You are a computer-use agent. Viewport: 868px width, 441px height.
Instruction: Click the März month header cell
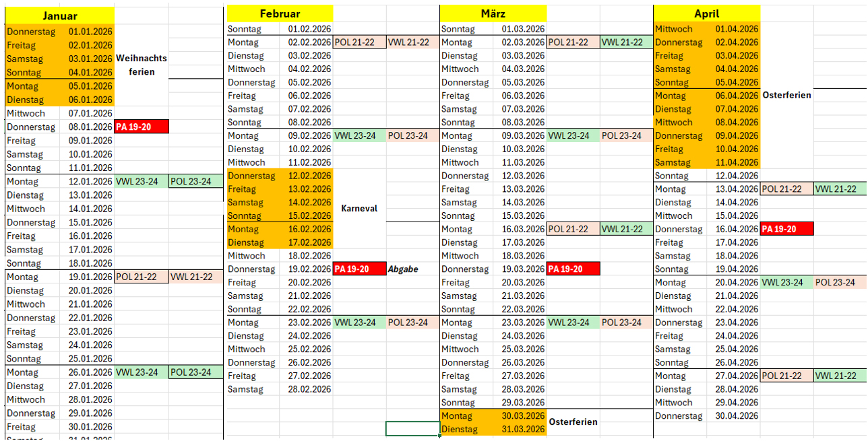pyautogui.click(x=493, y=13)
